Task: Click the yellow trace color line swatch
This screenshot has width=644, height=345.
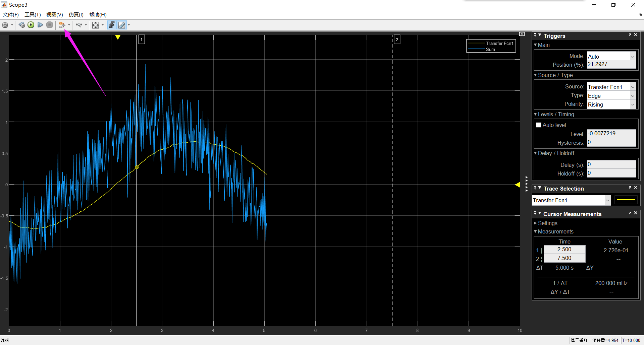Action: point(626,200)
